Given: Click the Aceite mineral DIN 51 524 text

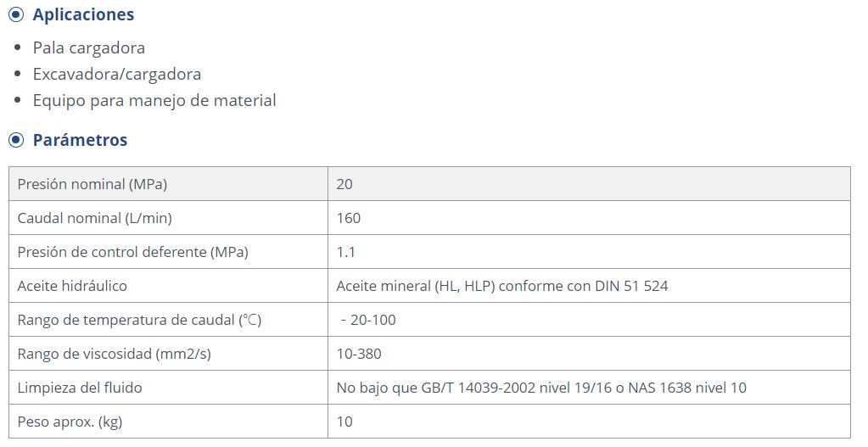Looking at the screenshot, I should click(x=502, y=286).
